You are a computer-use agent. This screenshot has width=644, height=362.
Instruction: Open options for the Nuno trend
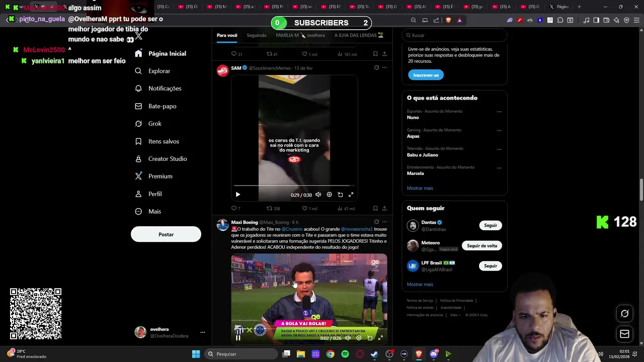click(x=499, y=112)
